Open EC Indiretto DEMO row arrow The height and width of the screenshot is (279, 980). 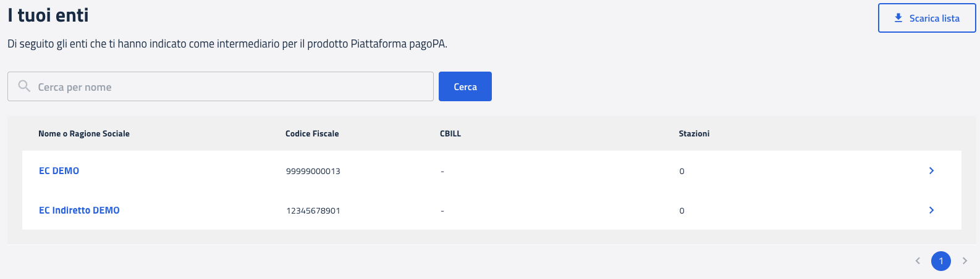[931, 210]
